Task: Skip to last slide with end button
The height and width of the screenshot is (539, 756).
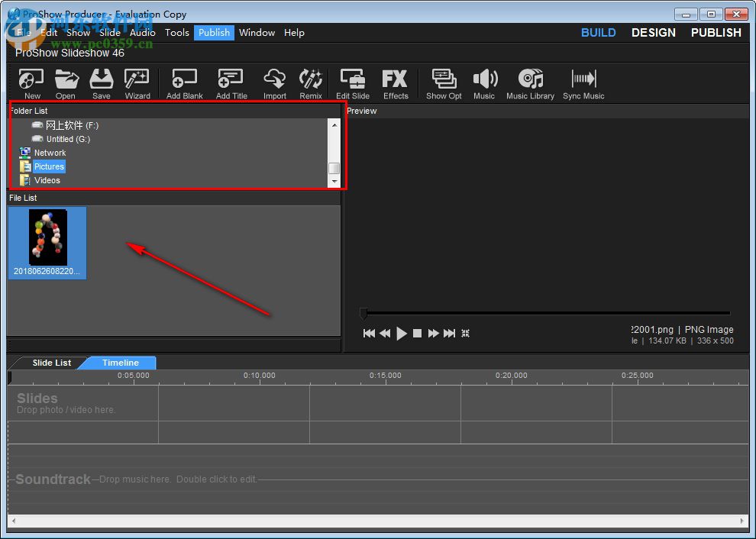Action: click(x=450, y=333)
